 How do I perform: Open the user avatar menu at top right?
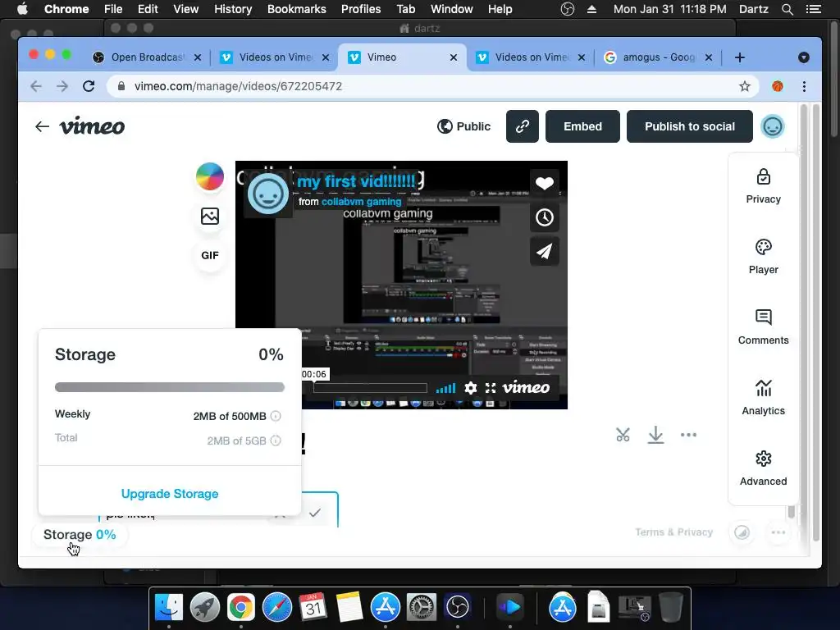click(773, 126)
